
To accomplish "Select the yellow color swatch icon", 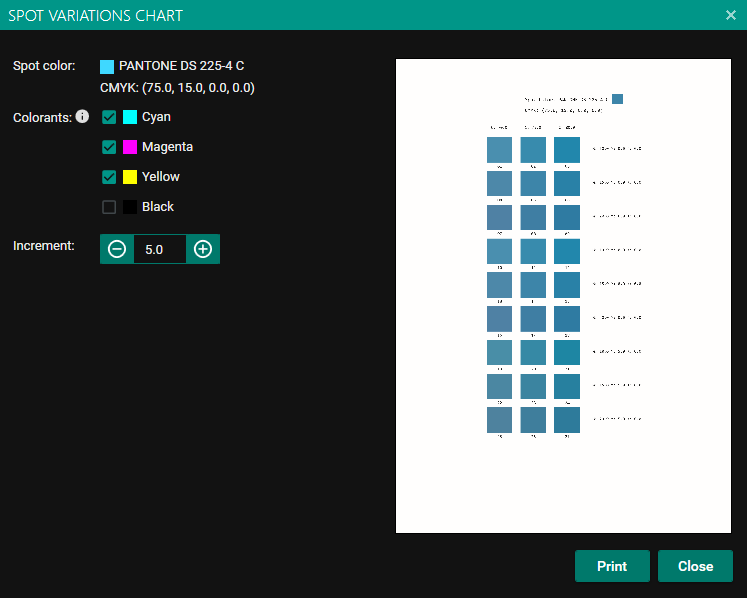I will coord(130,177).
